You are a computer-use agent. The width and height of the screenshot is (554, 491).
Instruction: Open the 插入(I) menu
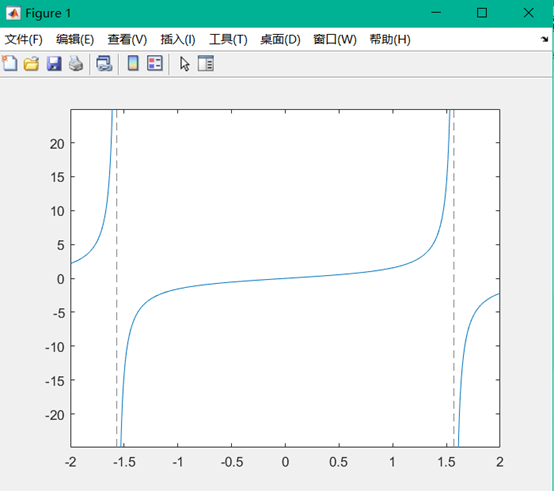(178, 39)
